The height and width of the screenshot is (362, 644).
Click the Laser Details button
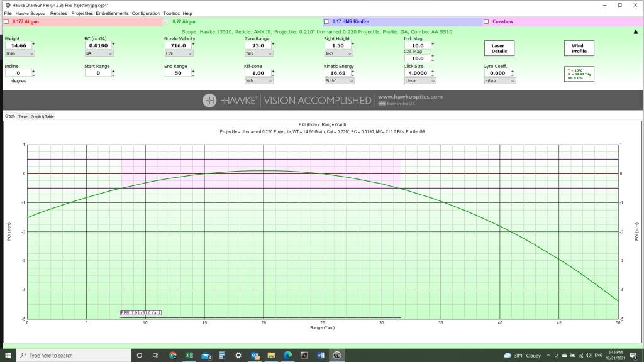[x=499, y=48]
